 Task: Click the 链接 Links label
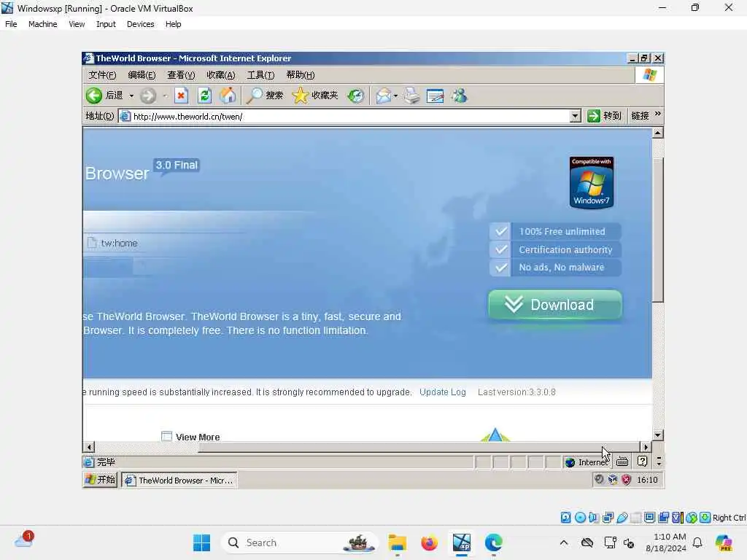640,116
